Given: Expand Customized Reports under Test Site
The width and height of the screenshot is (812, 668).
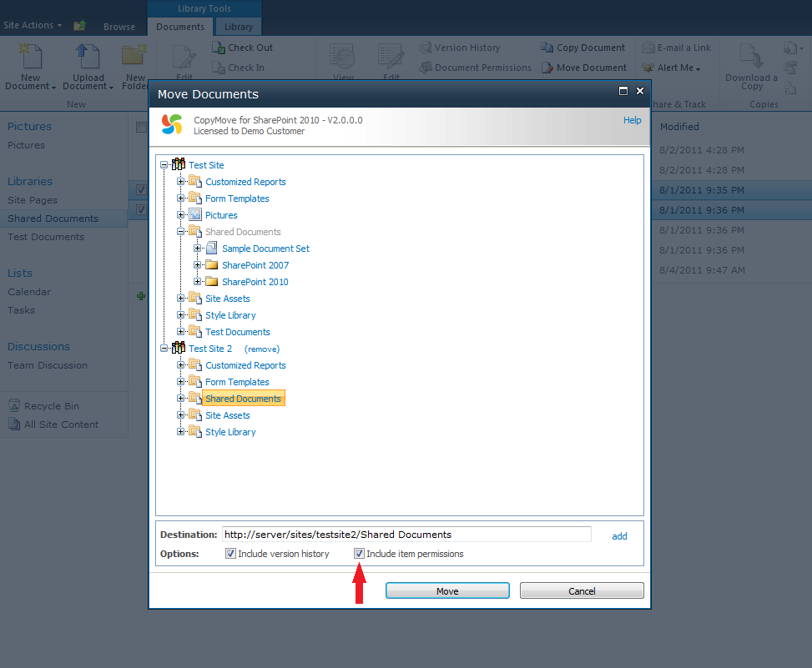Looking at the screenshot, I should pos(181,181).
